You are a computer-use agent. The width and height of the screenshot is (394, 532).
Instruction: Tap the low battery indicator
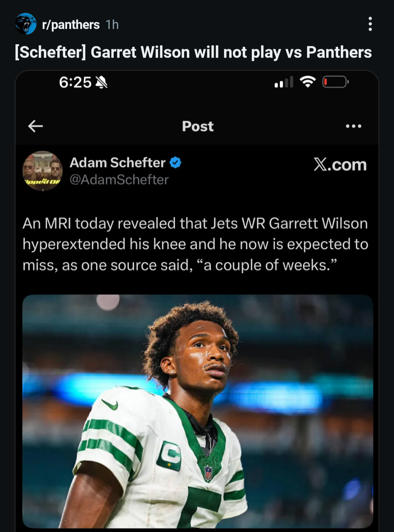(x=335, y=82)
